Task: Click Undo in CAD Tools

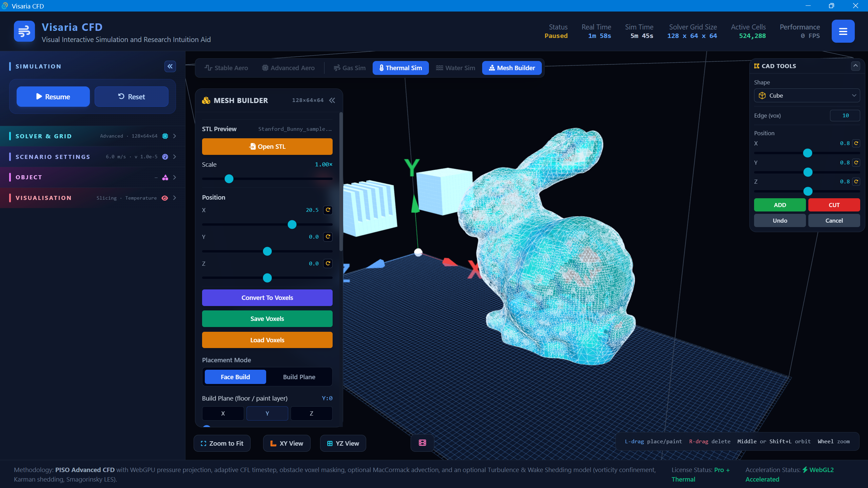Action: click(780, 221)
